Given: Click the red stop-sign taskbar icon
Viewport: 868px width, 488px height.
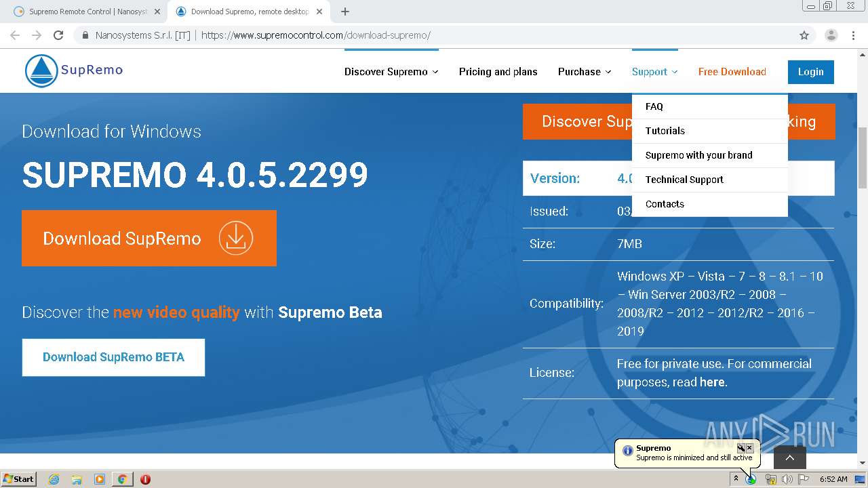Looking at the screenshot, I should pyautogui.click(x=145, y=479).
